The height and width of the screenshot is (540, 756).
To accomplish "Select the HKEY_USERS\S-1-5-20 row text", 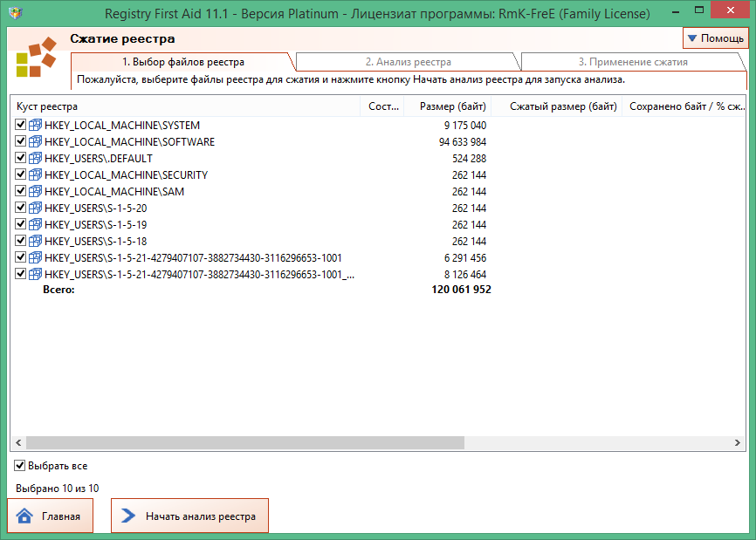I will click(95, 208).
